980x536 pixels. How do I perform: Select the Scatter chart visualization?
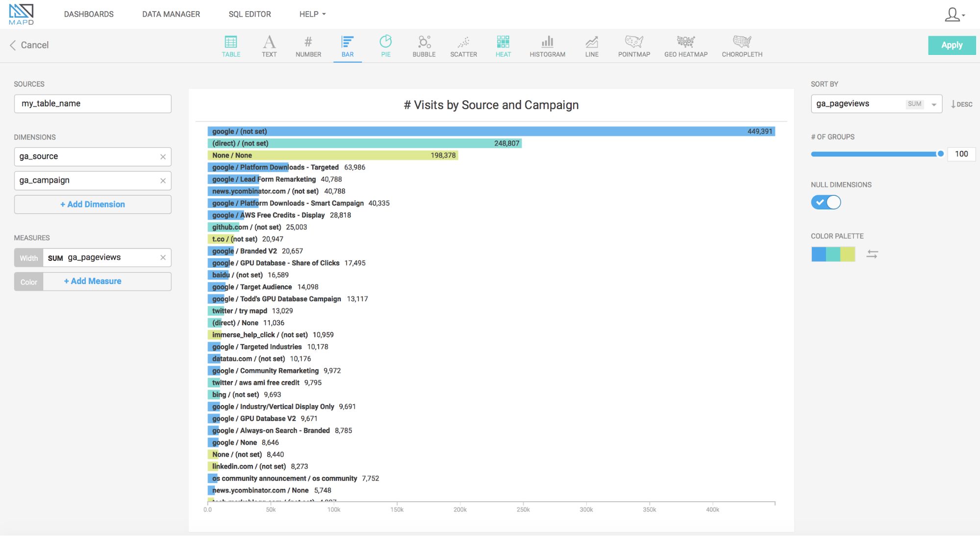(x=463, y=45)
